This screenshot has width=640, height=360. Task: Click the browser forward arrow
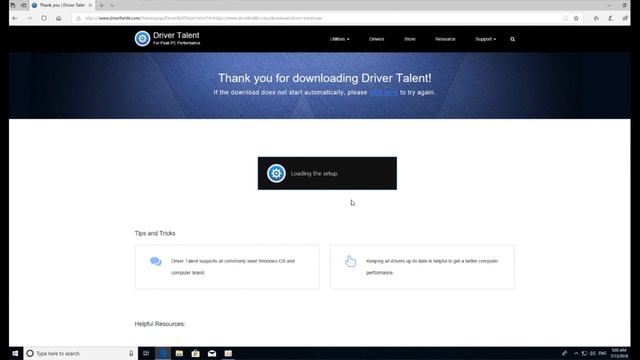(x=29, y=18)
